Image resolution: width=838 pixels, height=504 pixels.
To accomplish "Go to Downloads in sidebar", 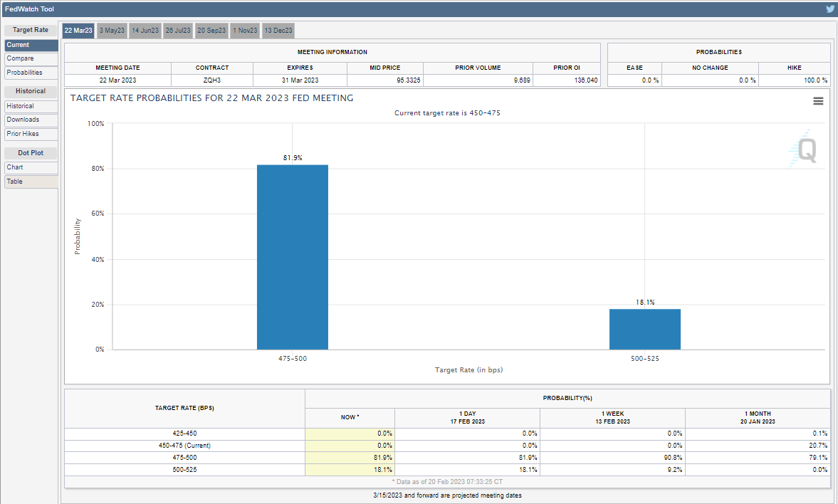I will pos(31,120).
